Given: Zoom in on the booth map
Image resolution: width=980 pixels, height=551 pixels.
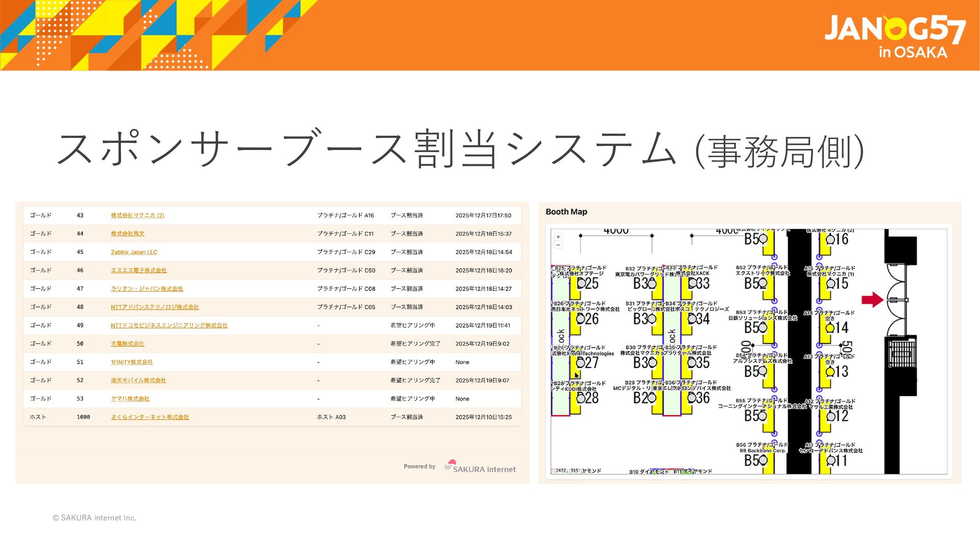Looking at the screenshot, I should tap(558, 237).
